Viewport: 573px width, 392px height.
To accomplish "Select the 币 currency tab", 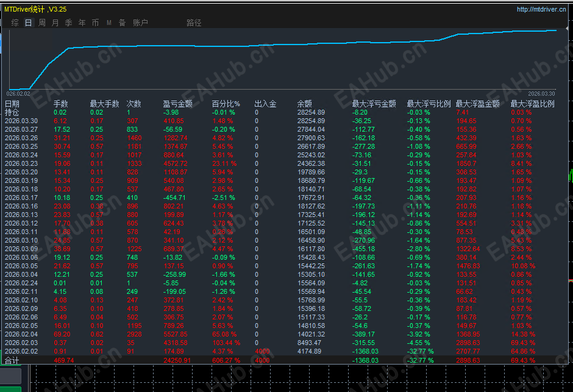I will tap(95, 23).
